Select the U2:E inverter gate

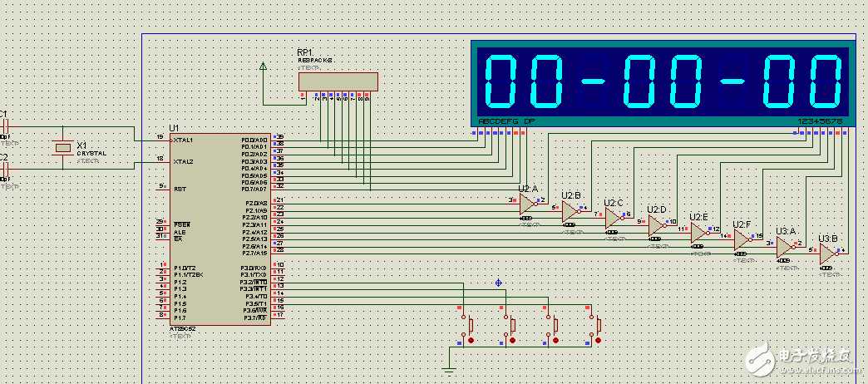pos(700,233)
